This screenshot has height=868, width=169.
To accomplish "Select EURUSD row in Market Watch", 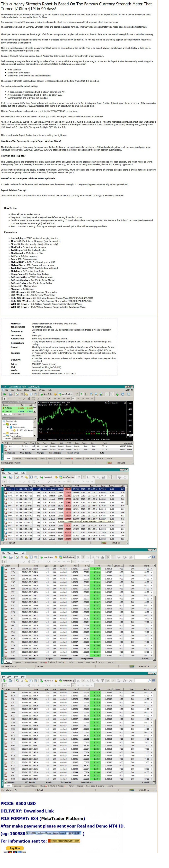I will point(18,408).
